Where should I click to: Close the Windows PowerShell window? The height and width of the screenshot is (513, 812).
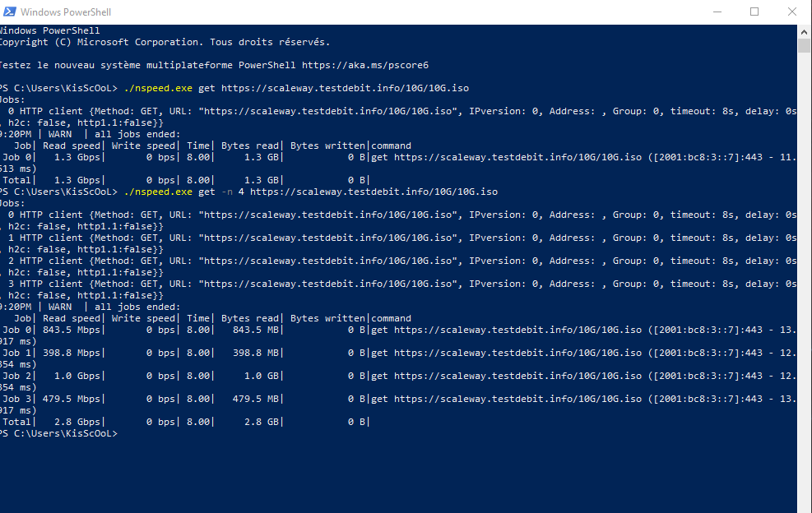[x=792, y=12]
